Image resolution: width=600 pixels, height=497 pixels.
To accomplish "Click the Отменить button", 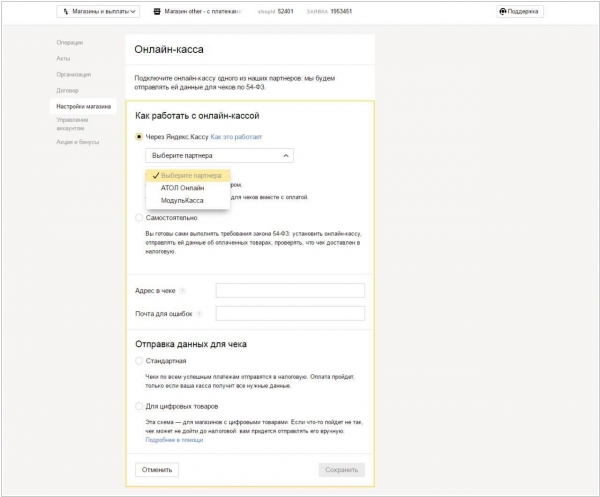I will (157, 470).
